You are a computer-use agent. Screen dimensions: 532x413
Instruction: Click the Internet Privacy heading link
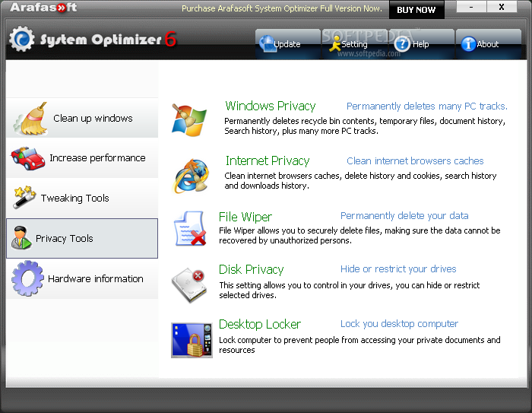tap(268, 160)
